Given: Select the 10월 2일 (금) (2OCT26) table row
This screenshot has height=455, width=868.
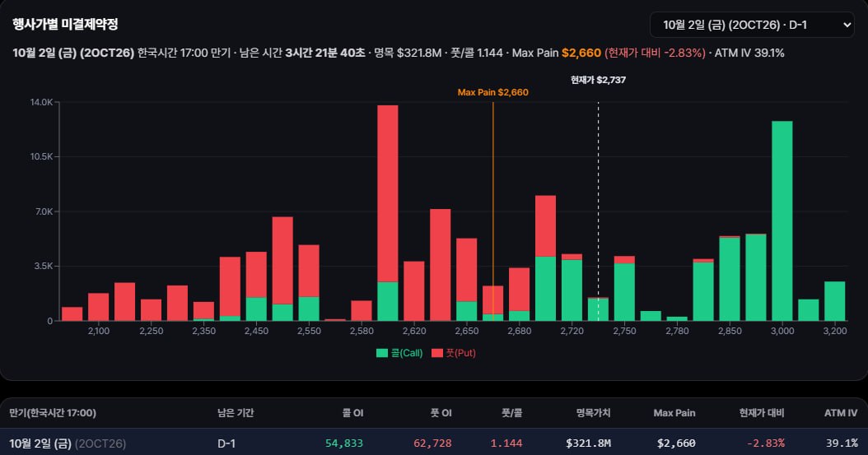Looking at the screenshot, I should pos(434,443).
